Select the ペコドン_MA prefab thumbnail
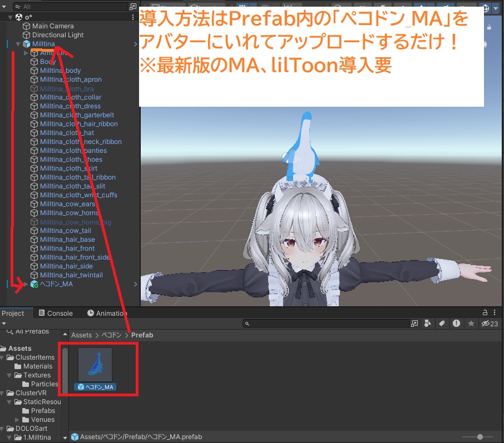Viewport: 504px width, 443px height. pos(96,365)
